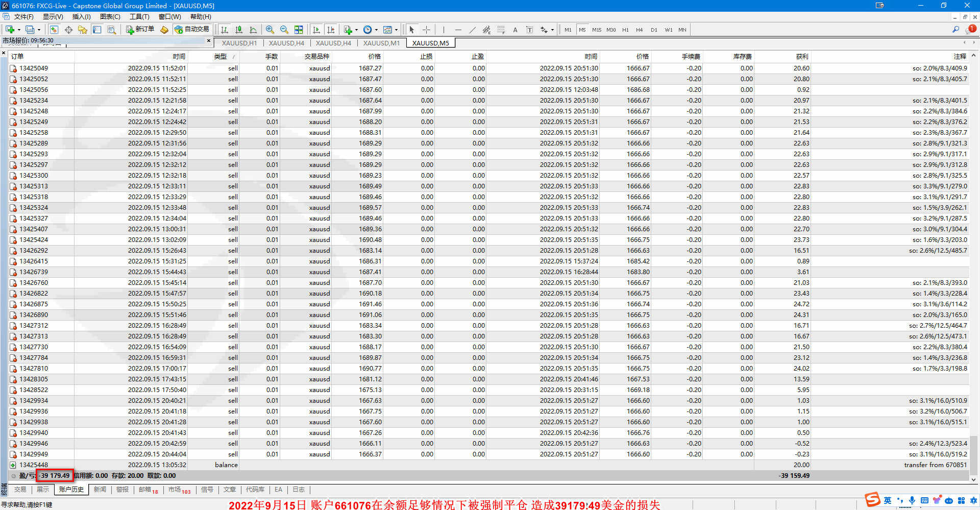Expand the Templates dropdown arrow
The width and height of the screenshot is (980, 510).
click(x=396, y=30)
